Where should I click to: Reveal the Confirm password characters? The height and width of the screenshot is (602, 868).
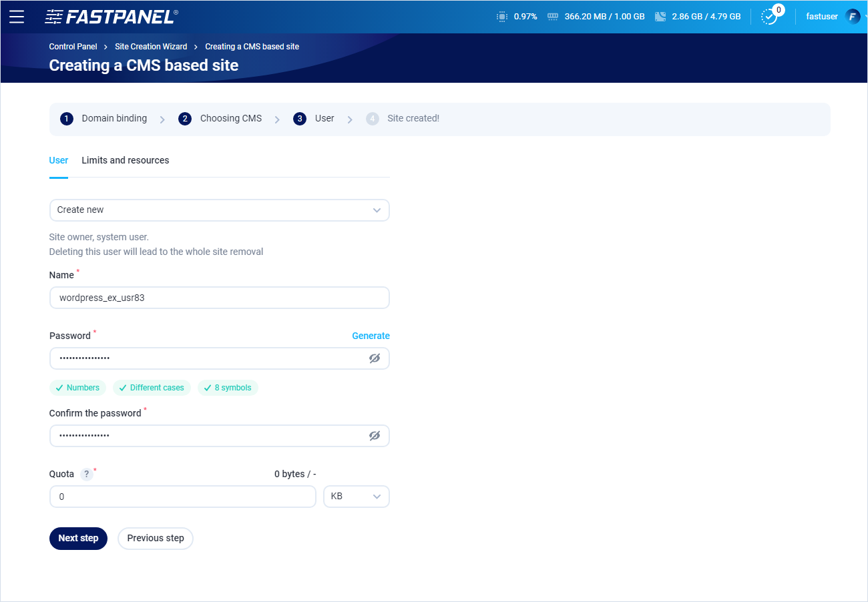pos(375,436)
